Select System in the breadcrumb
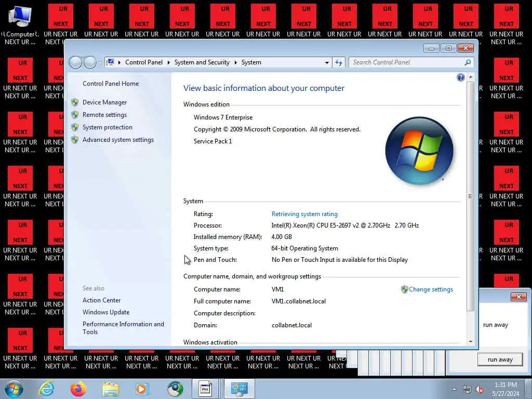The height and width of the screenshot is (399, 532). pyautogui.click(x=251, y=62)
